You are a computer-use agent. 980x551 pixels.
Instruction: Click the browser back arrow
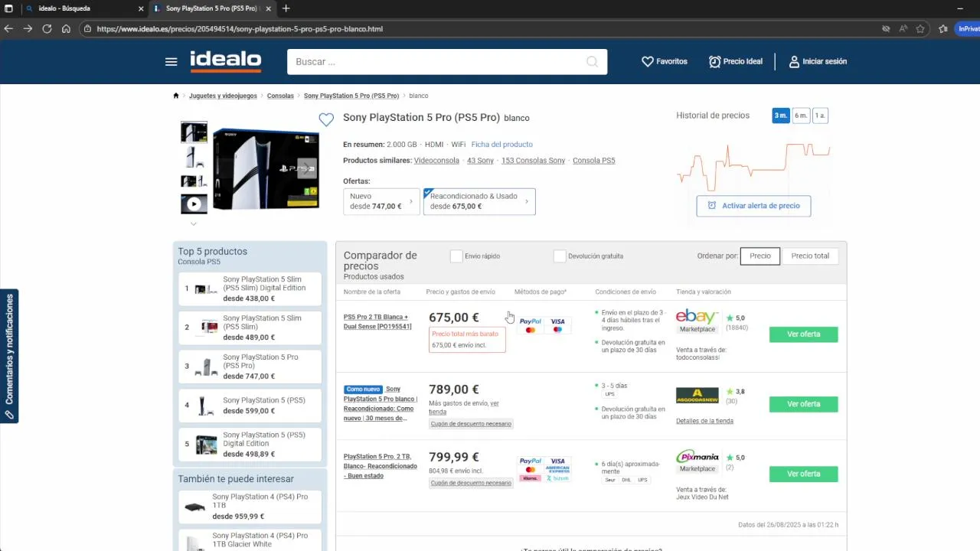pyautogui.click(x=8, y=29)
